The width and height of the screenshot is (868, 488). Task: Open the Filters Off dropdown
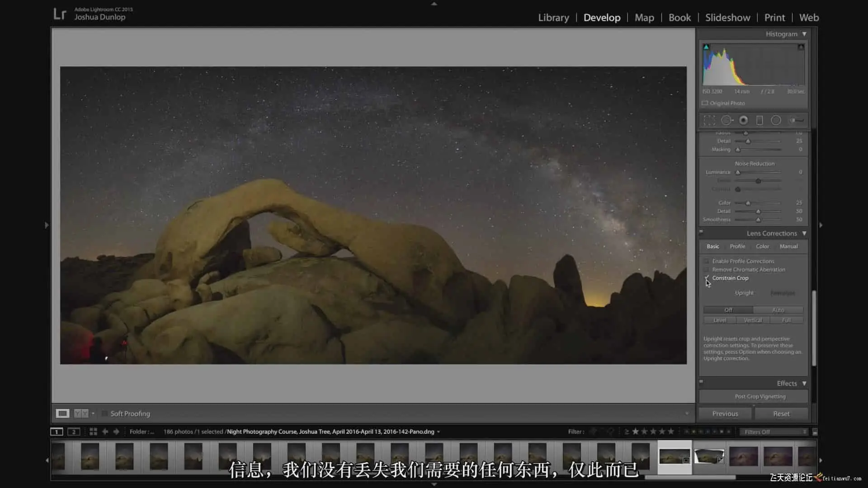point(774,432)
